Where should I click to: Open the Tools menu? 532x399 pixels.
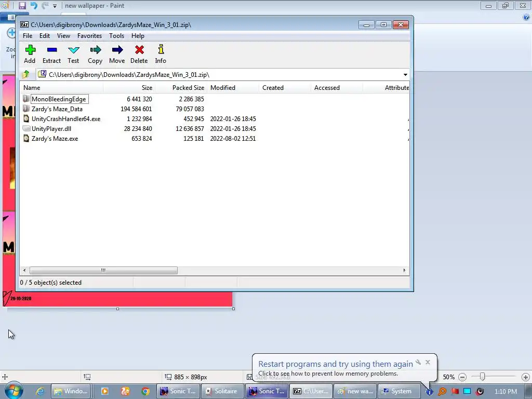point(116,36)
